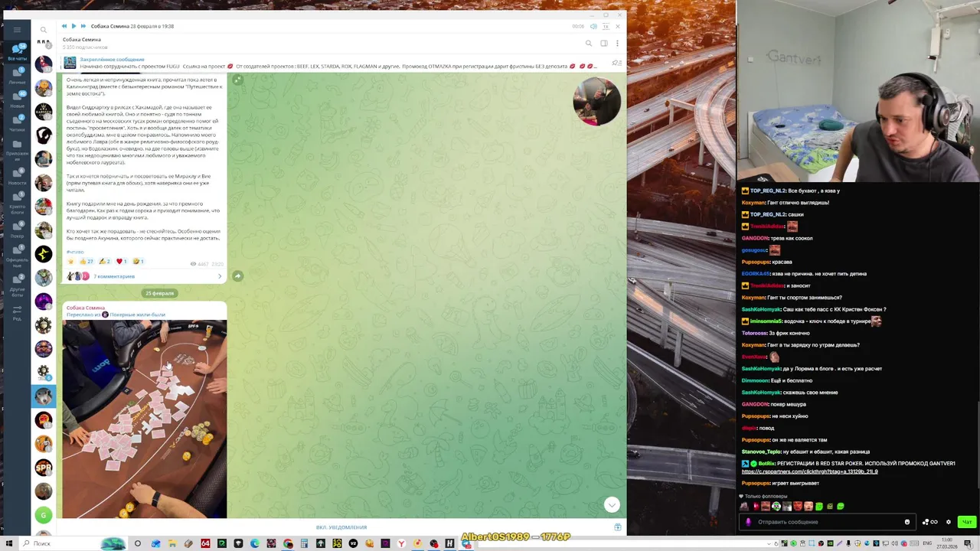Open the 'Другие боты' folder

pos(17,284)
